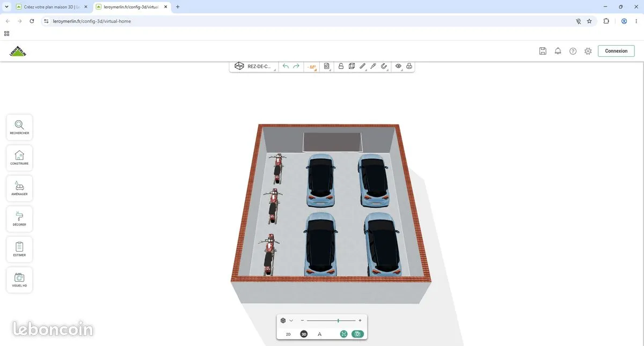The height and width of the screenshot is (346, 644).
Task: Click the Connexion button
Action: pyautogui.click(x=616, y=51)
